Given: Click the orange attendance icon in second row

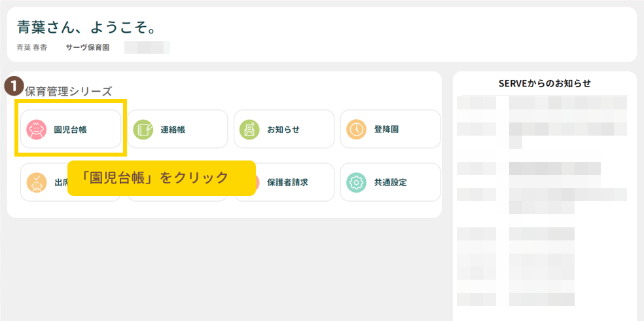Looking at the screenshot, I should (36, 183).
